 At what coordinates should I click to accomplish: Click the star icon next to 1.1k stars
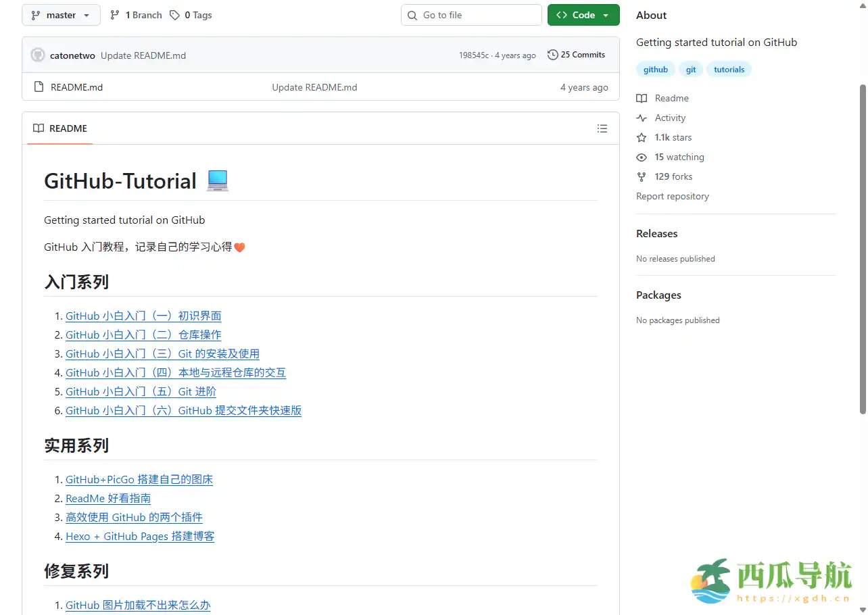(x=640, y=137)
